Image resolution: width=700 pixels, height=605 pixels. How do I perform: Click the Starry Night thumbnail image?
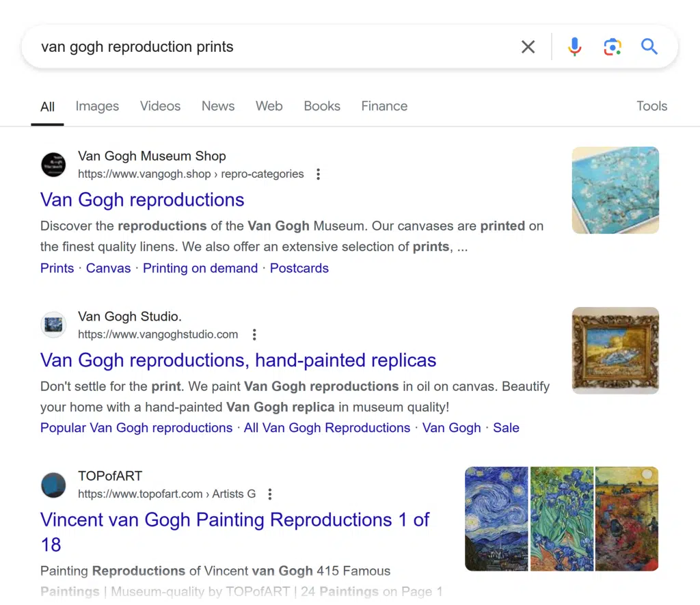(496, 519)
